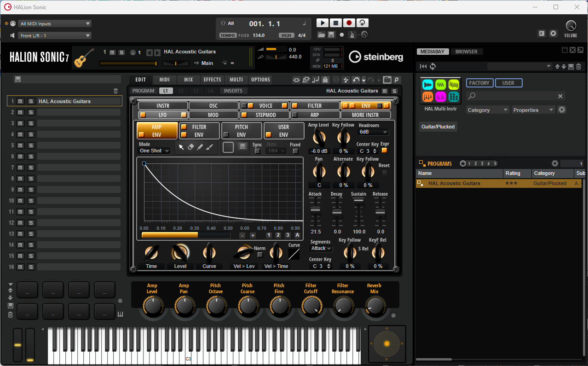
Task: Click the MediaBay preset trash icon
Action: (x=579, y=66)
